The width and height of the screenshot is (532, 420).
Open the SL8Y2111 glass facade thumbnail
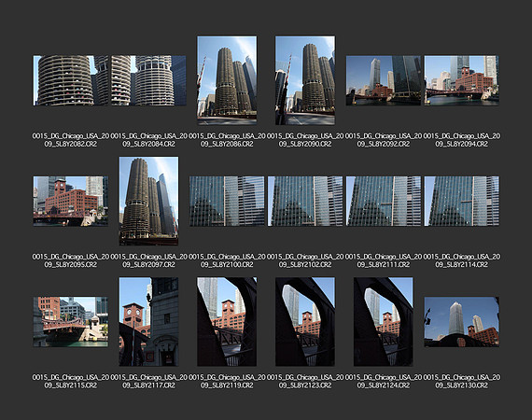click(384, 201)
